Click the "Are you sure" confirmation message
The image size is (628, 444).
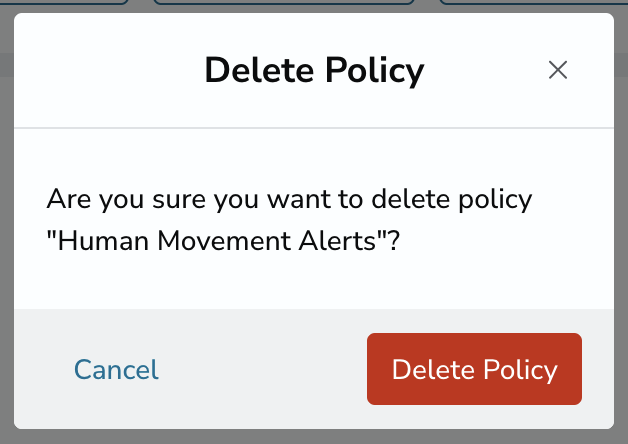pos(289,219)
